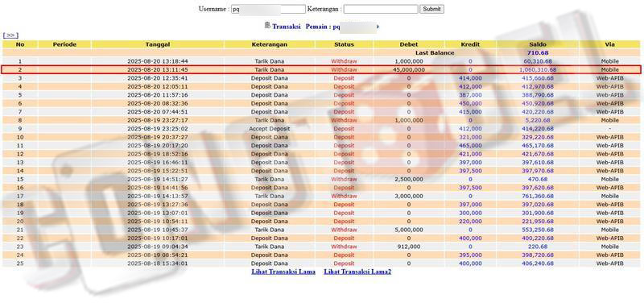Screen dimensions: 644x307
Task: Click the 5,000,000 debet withdraw amount
Action: coord(409,230)
